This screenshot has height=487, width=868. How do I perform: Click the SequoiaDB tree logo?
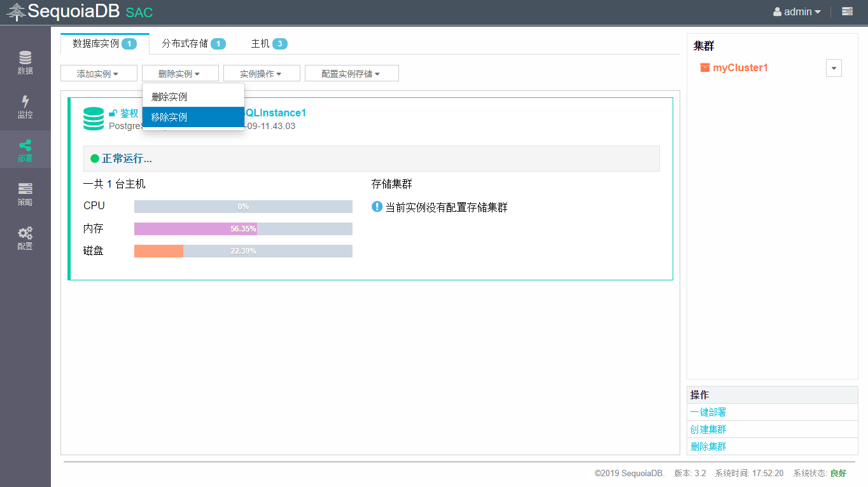(x=16, y=12)
